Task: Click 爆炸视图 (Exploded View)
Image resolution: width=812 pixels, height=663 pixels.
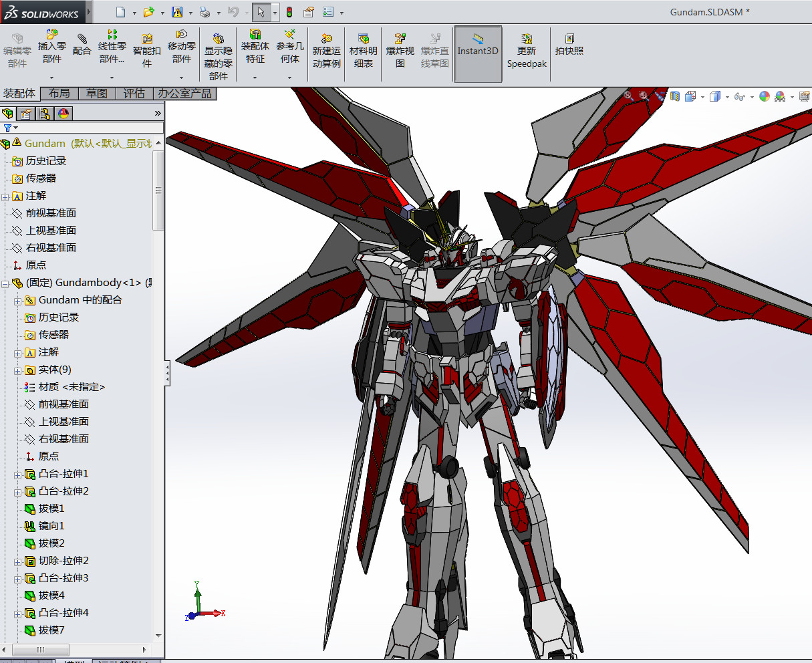Action: tap(400, 50)
